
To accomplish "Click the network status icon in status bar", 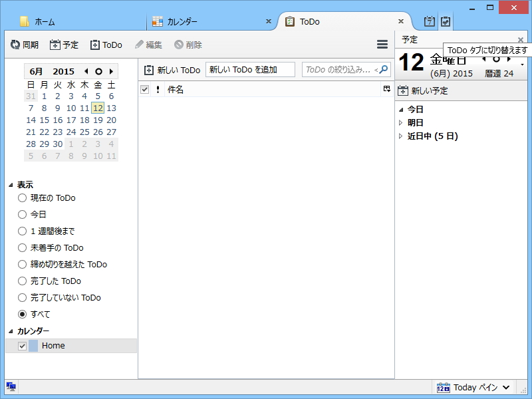I will point(11,387).
